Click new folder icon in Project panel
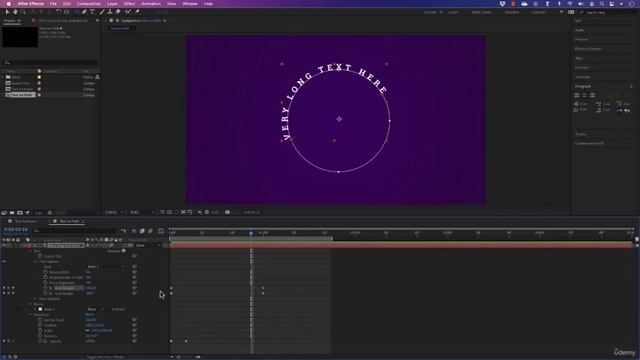The height and width of the screenshot is (360, 640). [12, 213]
